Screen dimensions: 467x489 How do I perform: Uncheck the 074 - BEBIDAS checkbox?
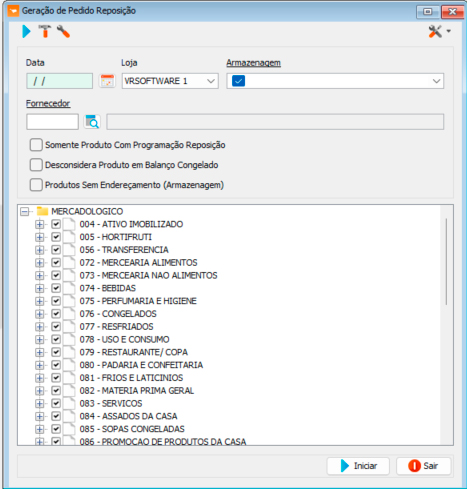pos(56,288)
